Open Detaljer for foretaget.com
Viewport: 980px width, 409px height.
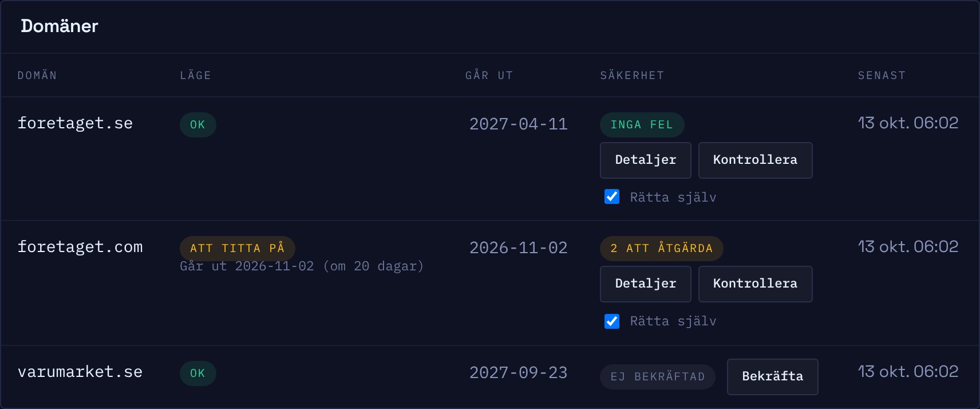(645, 284)
